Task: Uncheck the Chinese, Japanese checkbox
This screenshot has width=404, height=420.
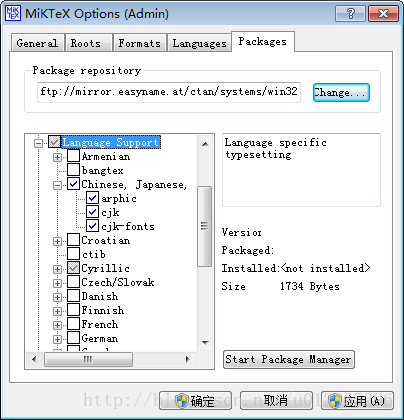Action: [x=73, y=184]
